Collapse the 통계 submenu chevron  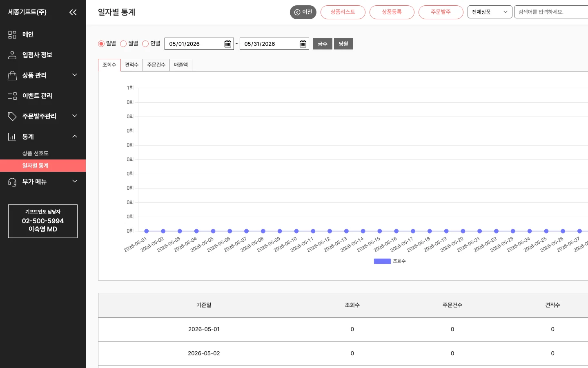(x=75, y=136)
